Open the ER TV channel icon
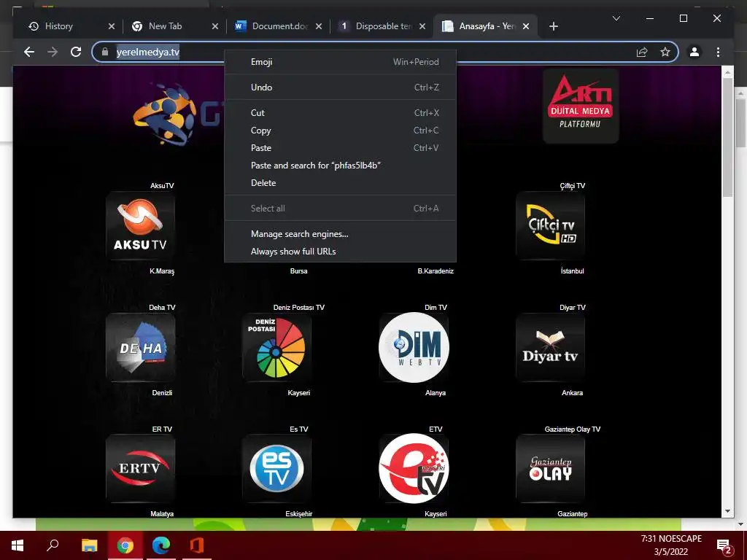This screenshot has height=560, width=747. tap(141, 469)
